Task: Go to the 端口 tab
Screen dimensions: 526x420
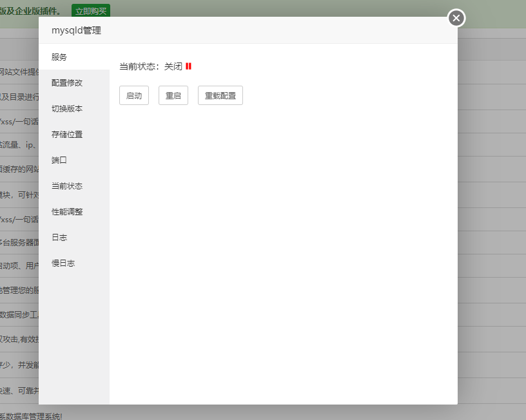Action: point(74,160)
